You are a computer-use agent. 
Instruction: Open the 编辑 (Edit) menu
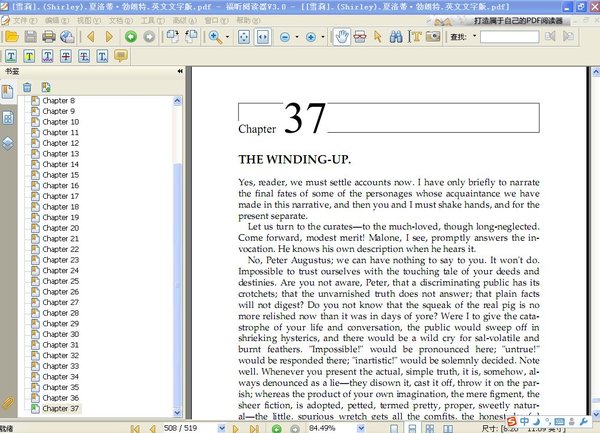[57, 20]
